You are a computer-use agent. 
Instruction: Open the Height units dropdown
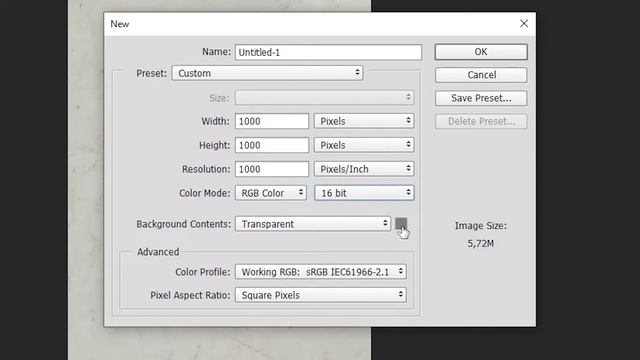(364, 145)
